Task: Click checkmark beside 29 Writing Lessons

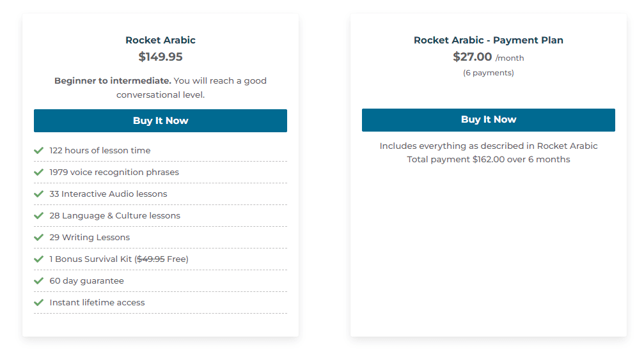Action: [x=38, y=238]
